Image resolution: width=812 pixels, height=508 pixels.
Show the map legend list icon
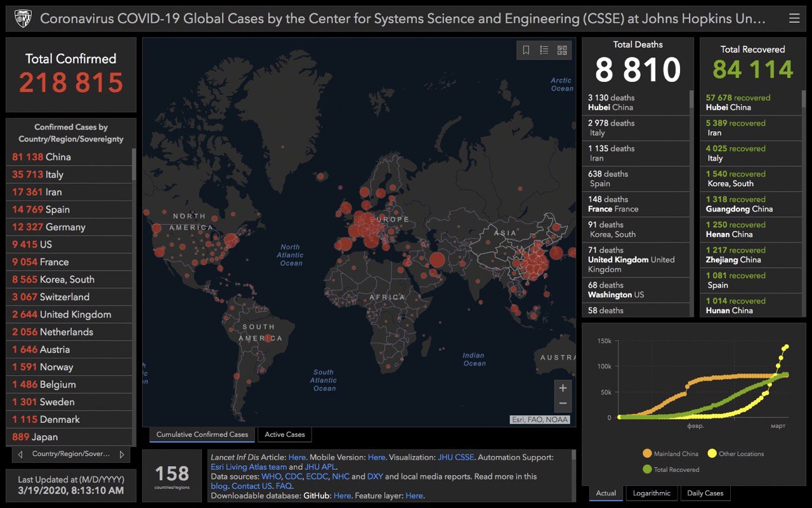[x=544, y=50]
